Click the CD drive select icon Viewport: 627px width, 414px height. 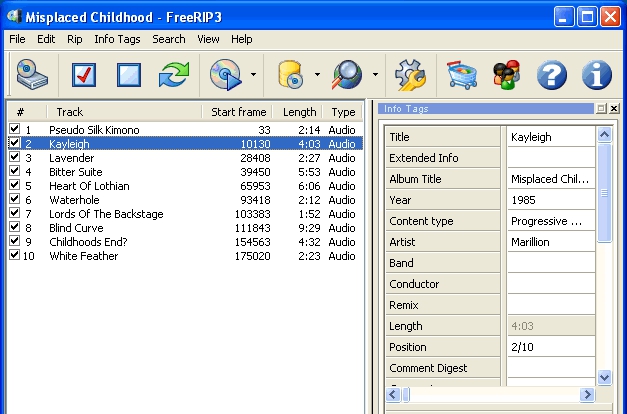[x=32, y=74]
